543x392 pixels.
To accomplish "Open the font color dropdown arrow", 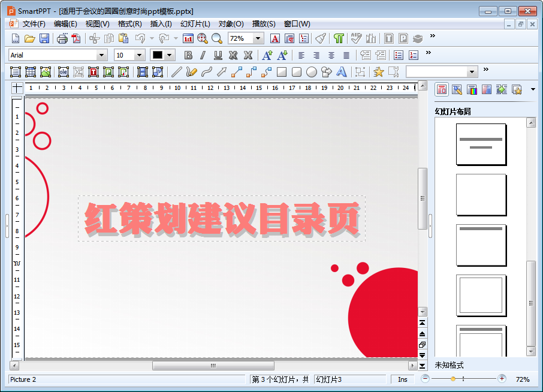I will pos(170,55).
